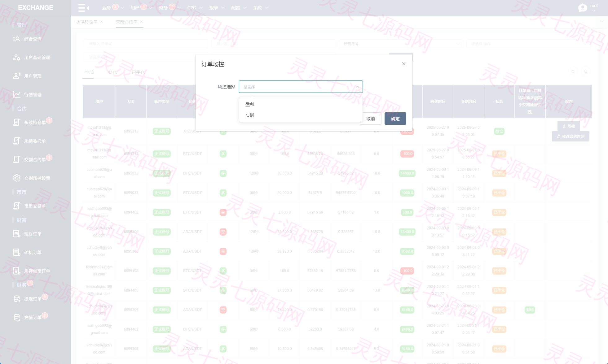Expand the 业务 top menu
608x364 pixels.
pos(112,8)
